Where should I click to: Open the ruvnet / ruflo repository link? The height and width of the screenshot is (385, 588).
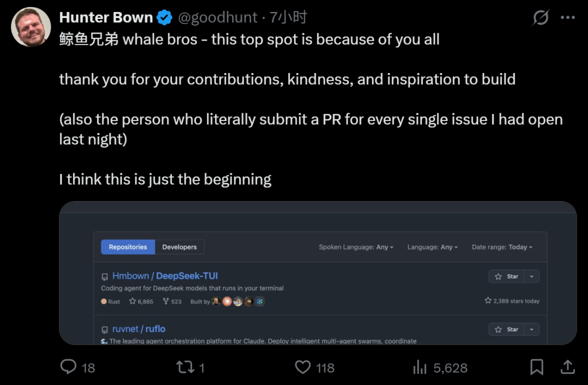point(139,329)
